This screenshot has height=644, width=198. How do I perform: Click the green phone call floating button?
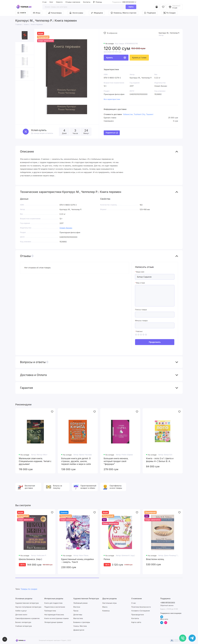183,638
